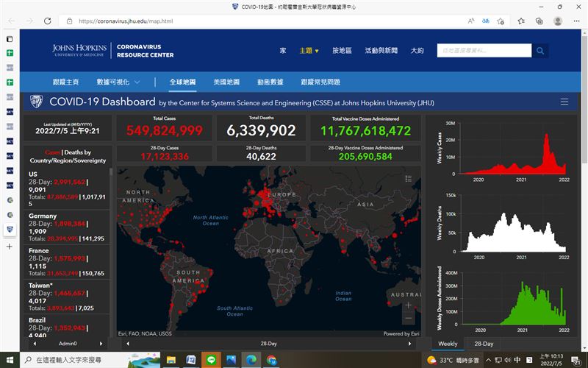Add this page to favorites star icon
The width and height of the screenshot is (588, 368).
501,21
